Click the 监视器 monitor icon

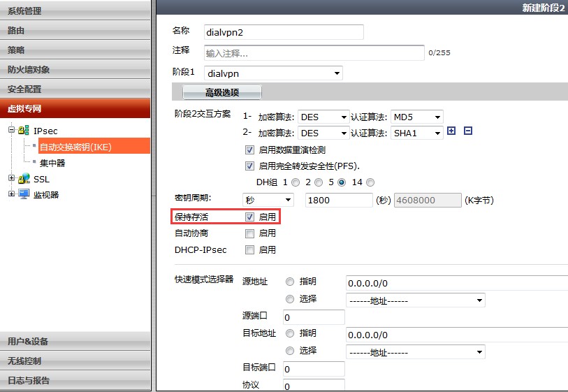24,194
